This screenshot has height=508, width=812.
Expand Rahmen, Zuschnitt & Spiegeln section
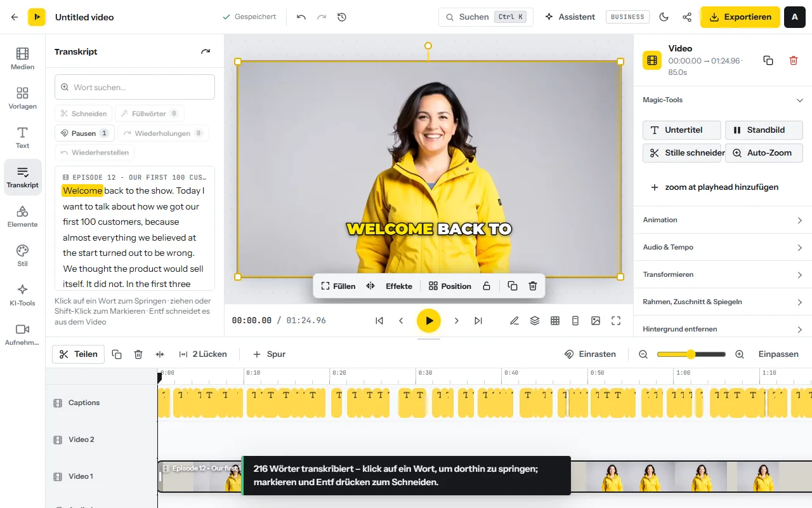point(723,302)
